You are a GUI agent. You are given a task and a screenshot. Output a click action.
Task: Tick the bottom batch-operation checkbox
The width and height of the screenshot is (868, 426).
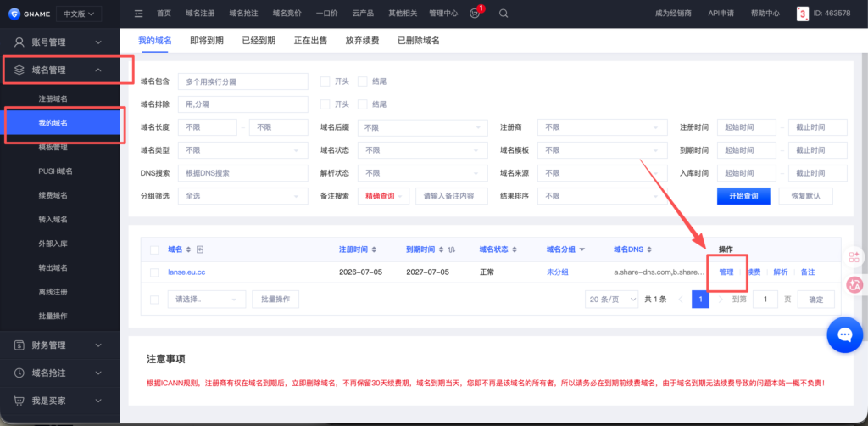pos(154,300)
